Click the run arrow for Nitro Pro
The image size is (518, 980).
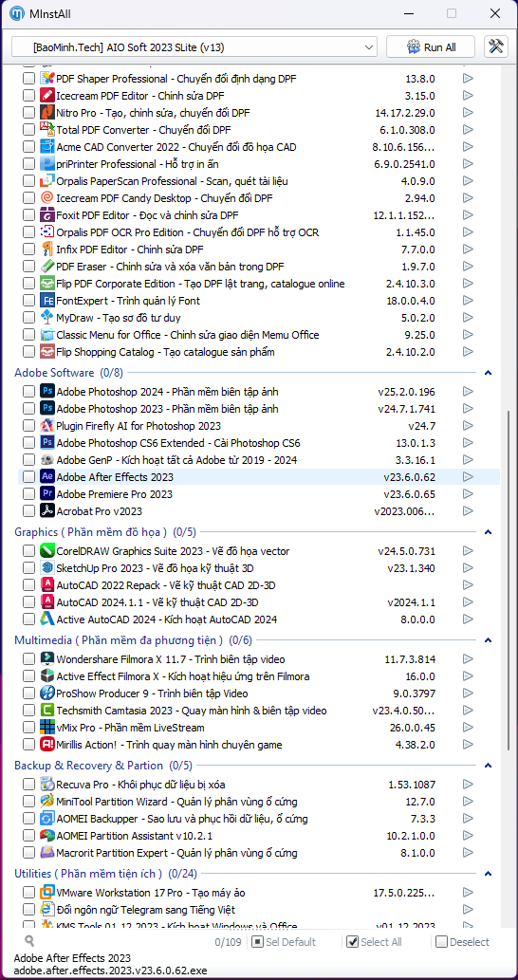[468, 113]
